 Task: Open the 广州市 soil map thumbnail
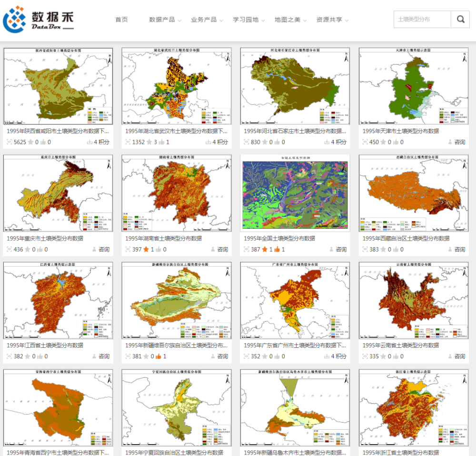click(295, 301)
